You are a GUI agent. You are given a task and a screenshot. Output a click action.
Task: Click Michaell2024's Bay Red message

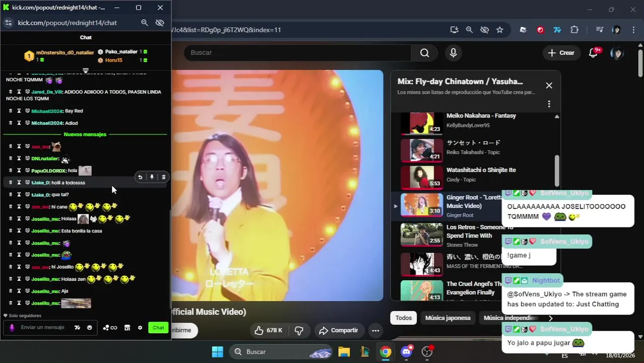(x=74, y=111)
